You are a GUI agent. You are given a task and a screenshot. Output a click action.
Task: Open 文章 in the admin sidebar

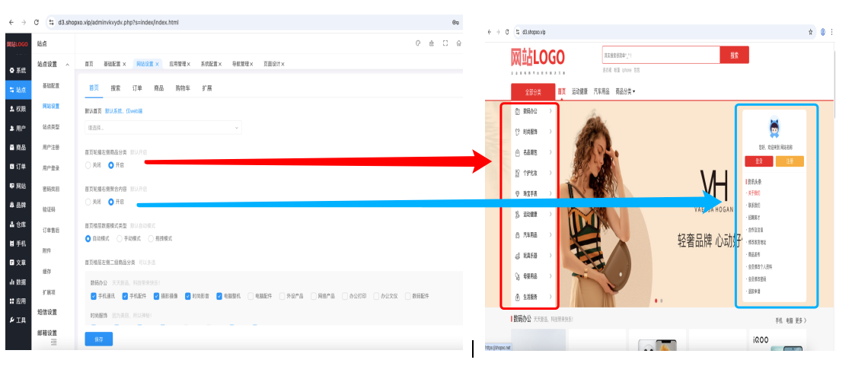tap(18, 263)
